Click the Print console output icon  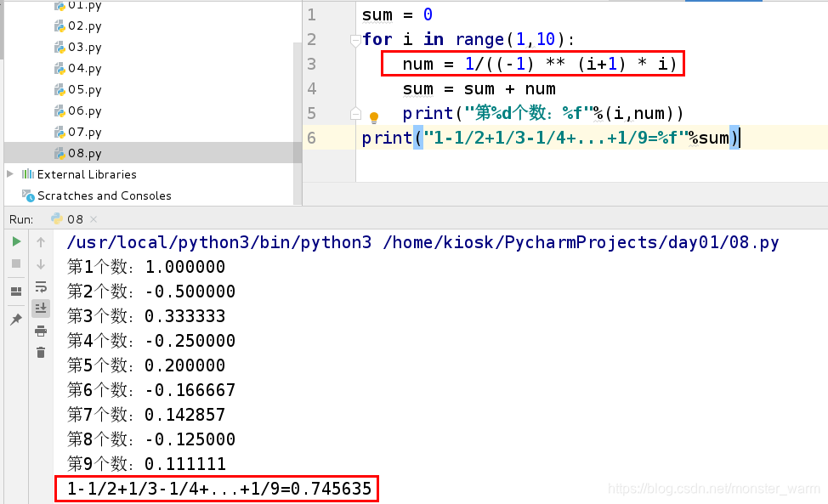coord(41,331)
